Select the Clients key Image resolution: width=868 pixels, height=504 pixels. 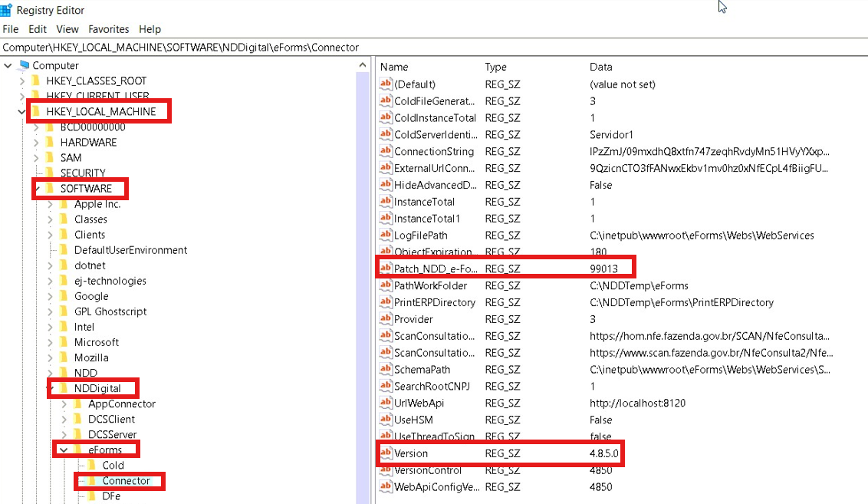click(x=90, y=235)
